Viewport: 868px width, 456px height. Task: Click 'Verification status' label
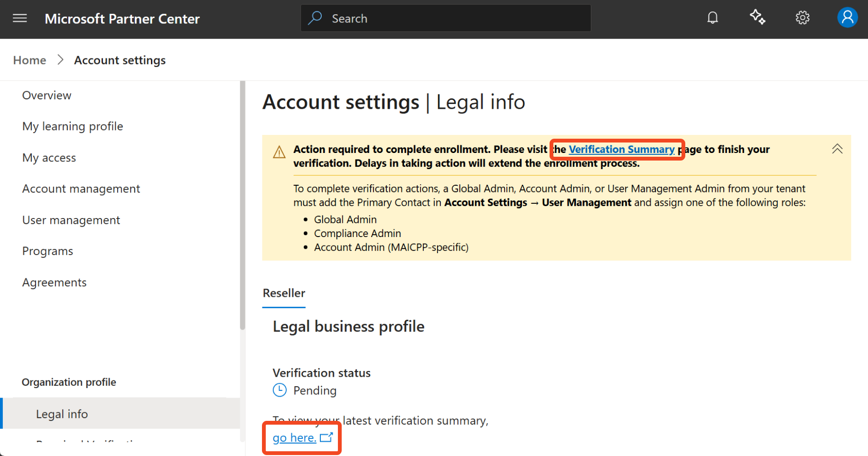tap(321, 373)
